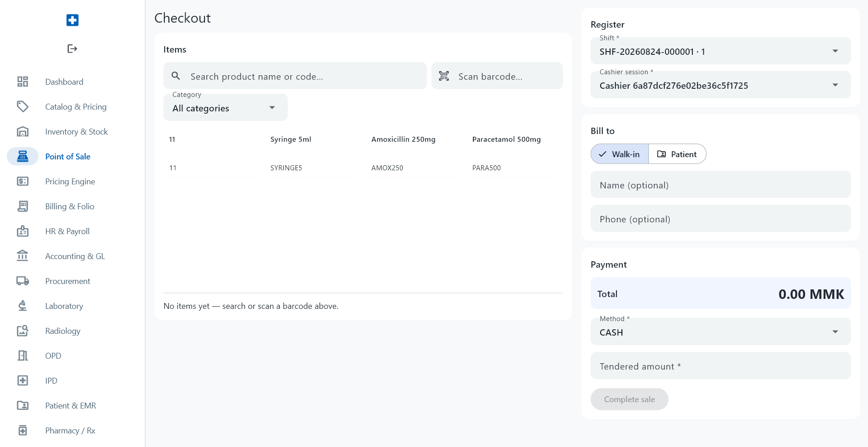Click the Phone (optional) field

point(720,218)
